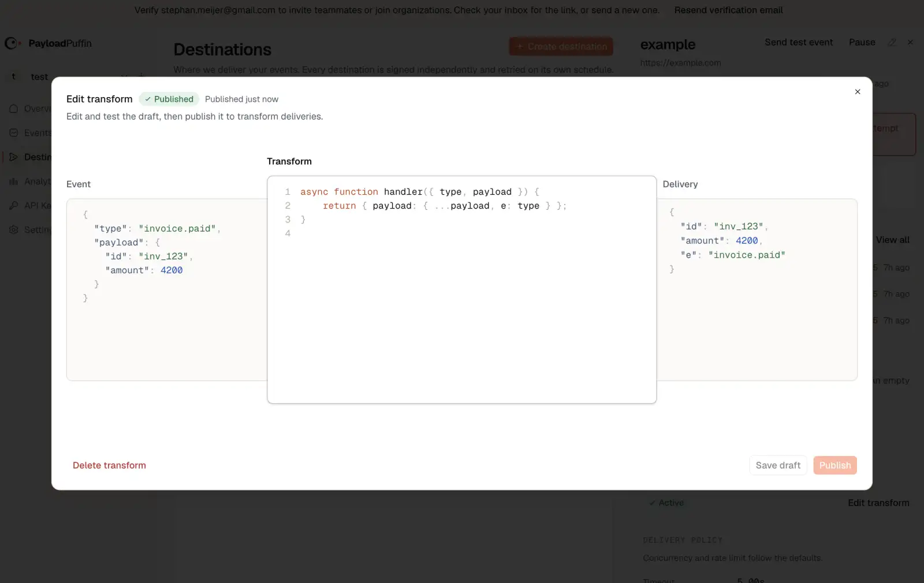Click the Save draft button
This screenshot has height=583, width=924.
[778, 465]
